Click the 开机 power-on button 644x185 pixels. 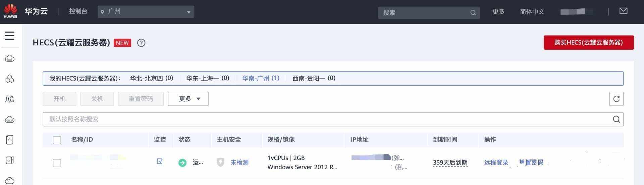click(59, 99)
